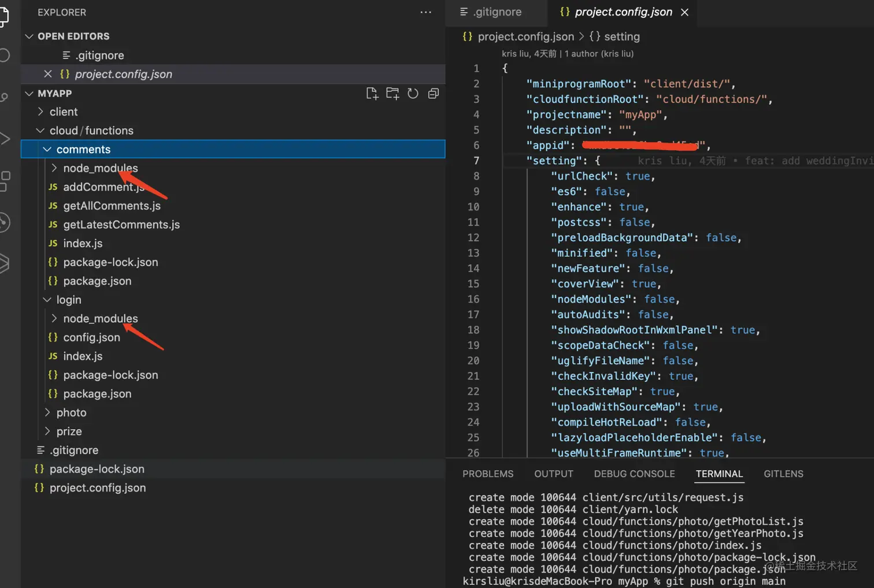Open root-level project.config.json file
The image size is (874, 588).
[x=98, y=488]
